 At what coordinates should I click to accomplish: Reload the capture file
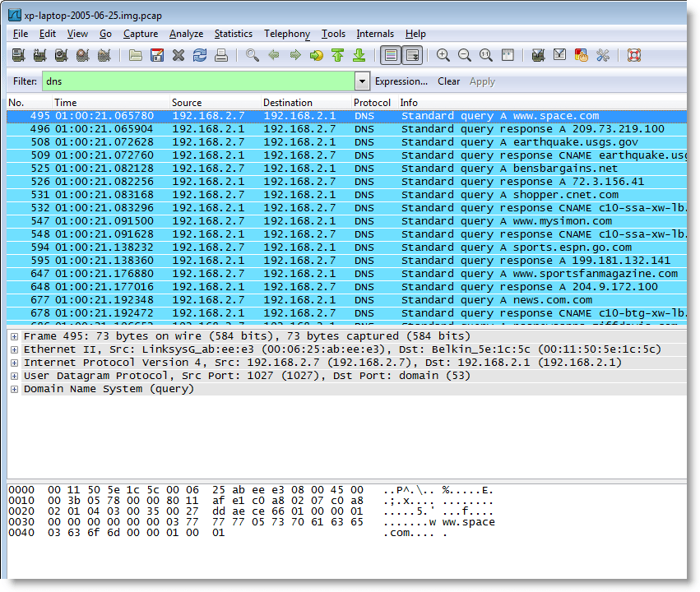click(x=200, y=55)
